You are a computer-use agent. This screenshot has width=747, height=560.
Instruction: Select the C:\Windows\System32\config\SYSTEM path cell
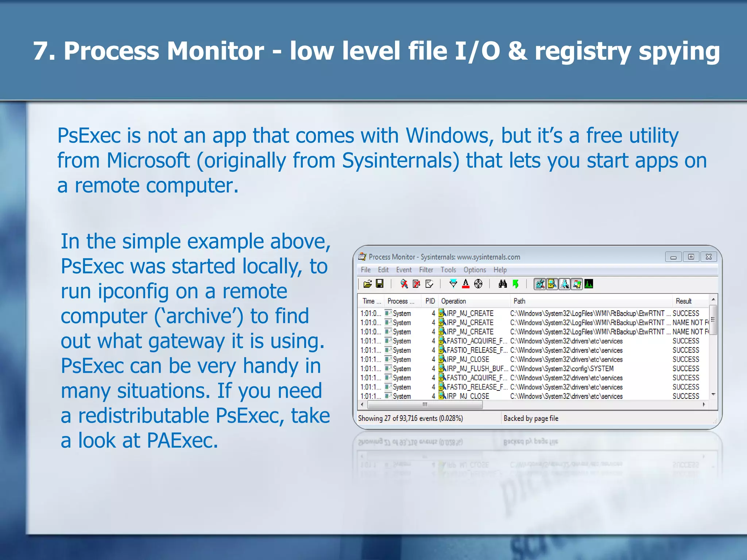coord(562,369)
